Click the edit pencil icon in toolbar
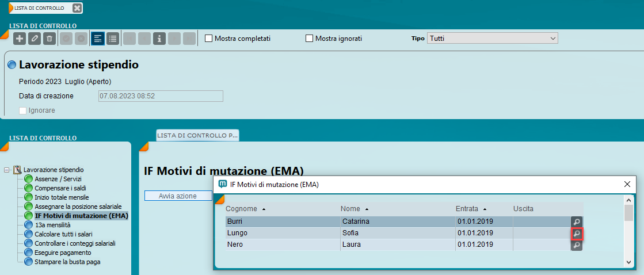The width and height of the screenshot is (644, 275). pyautogui.click(x=35, y=39)
